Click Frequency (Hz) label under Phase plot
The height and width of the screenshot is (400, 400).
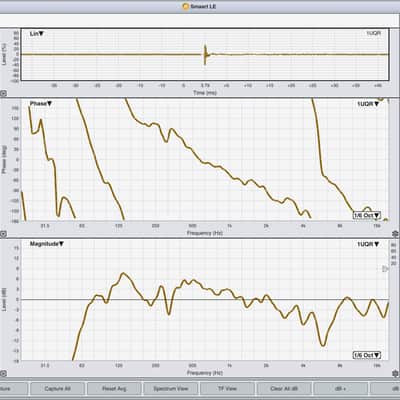pos(205,233)
